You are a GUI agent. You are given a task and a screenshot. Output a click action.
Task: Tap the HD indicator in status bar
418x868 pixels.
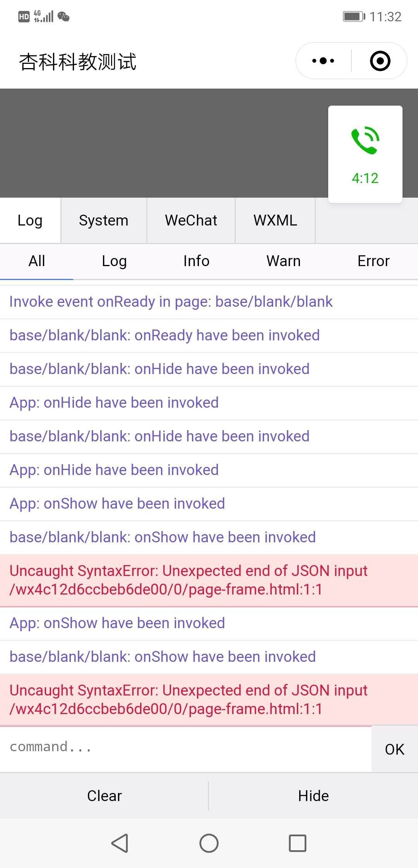(24, 17)
